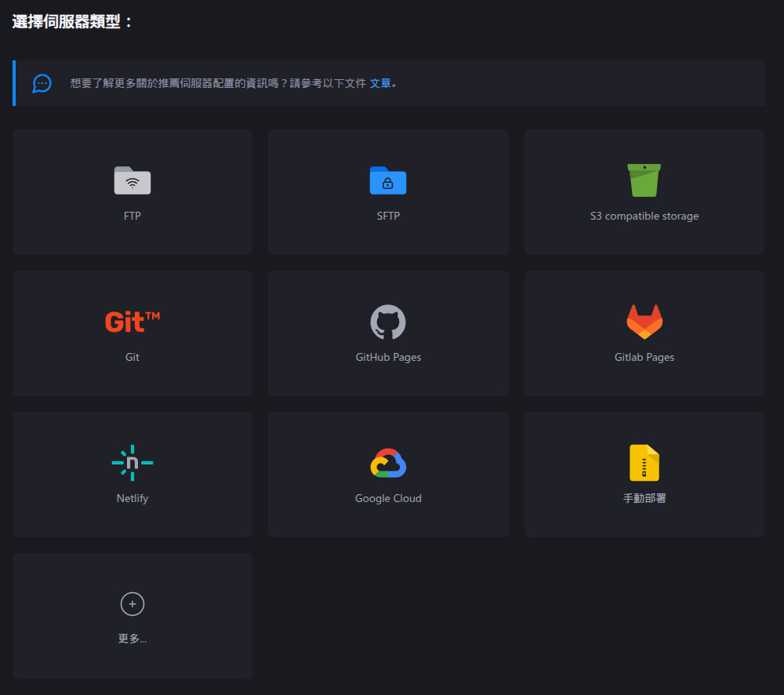The image size is (784, 695).
Task: Choose SFTP as the server type
Action: [x=388, y=191]
